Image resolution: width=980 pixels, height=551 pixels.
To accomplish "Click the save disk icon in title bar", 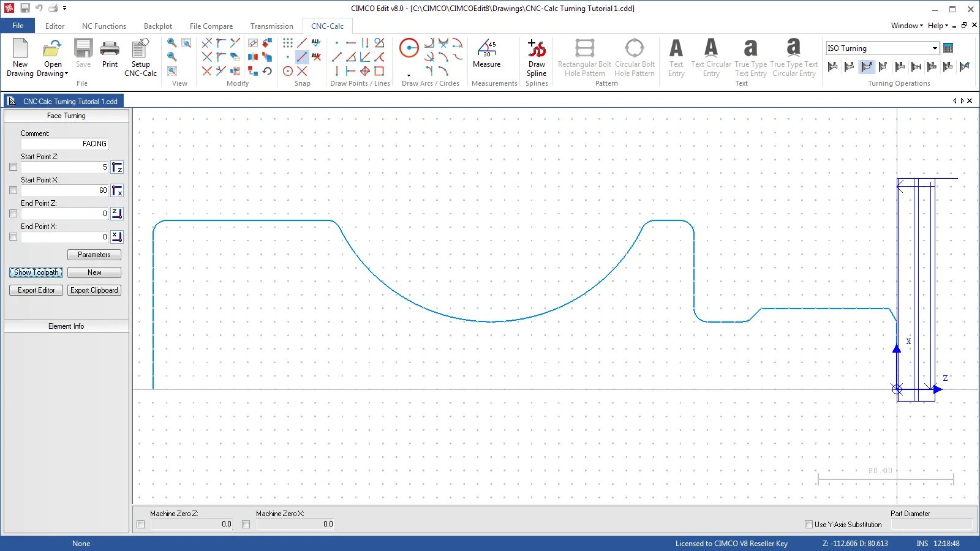I will point(25,8).
